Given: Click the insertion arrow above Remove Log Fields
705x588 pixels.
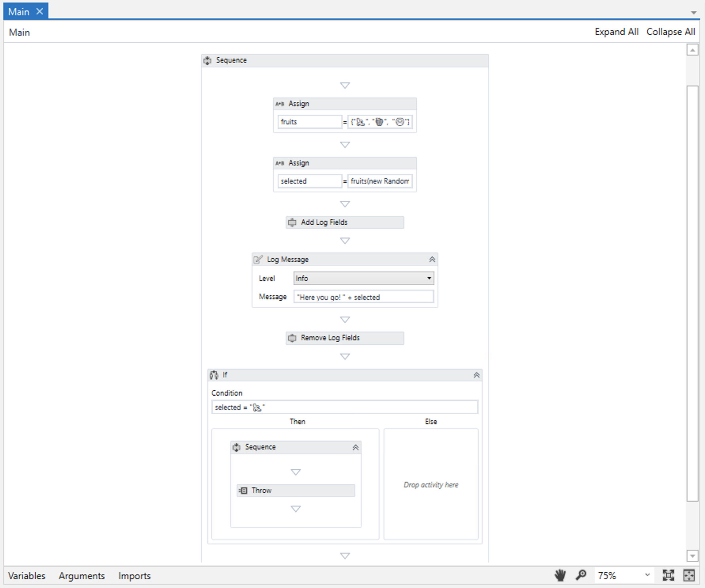Looking at the screenshot, I should [345, 319].
